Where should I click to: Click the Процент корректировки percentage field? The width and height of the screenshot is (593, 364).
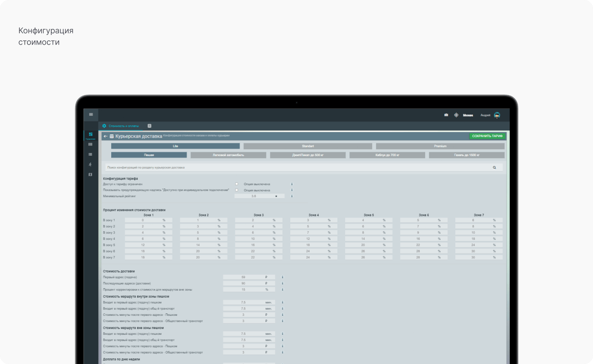coord(249,290)
